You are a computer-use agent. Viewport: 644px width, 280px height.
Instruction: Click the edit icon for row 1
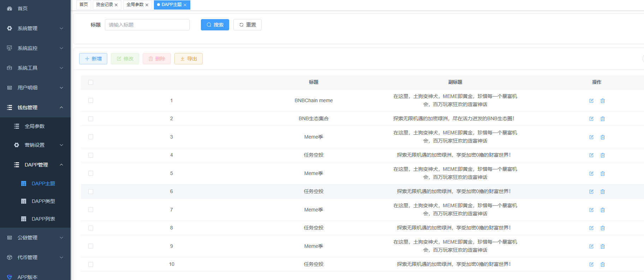click(x=591, y=101)
